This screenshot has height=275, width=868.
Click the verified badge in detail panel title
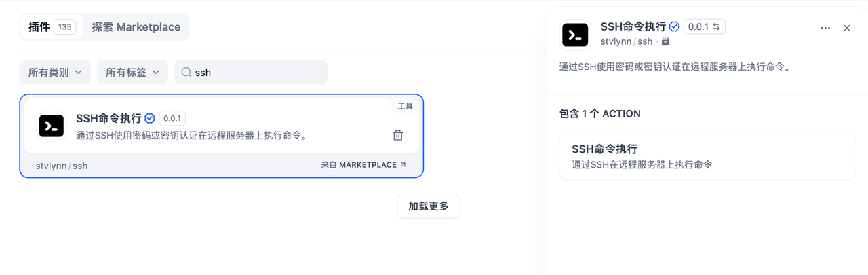674,26
